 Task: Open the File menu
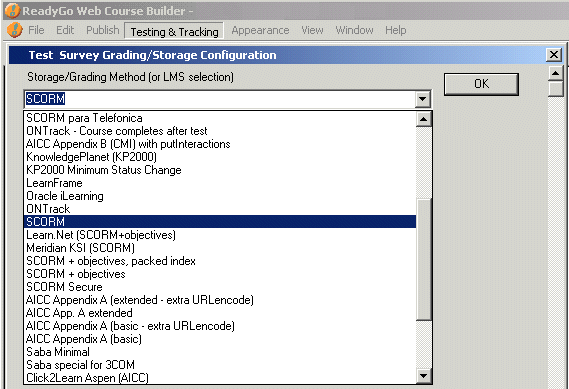click(36, 30)
